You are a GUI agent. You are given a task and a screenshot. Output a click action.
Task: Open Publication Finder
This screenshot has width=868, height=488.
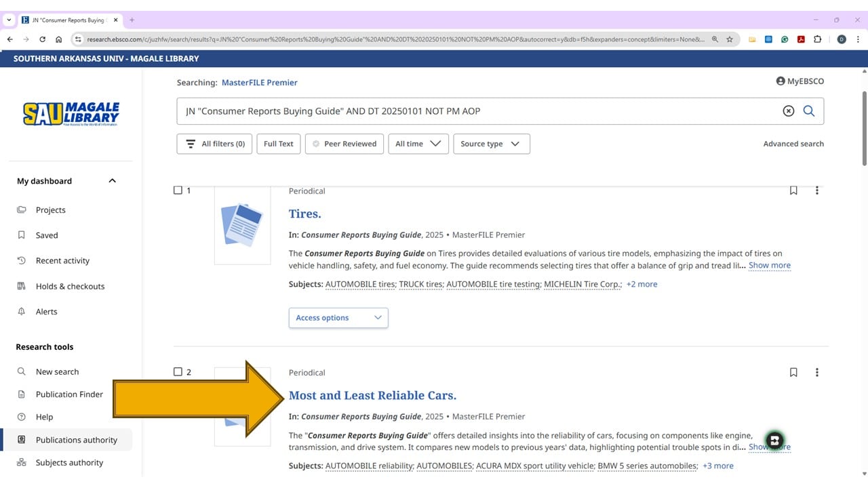[69, 394]
